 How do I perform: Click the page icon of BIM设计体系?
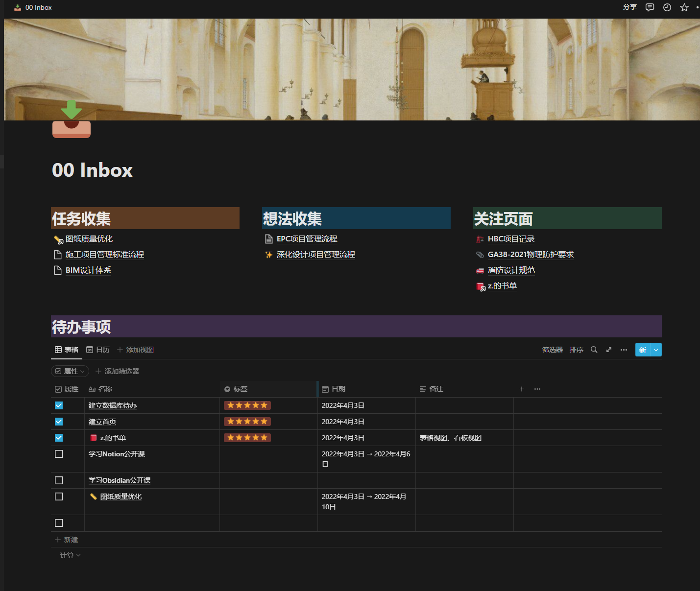pos(58,270)
